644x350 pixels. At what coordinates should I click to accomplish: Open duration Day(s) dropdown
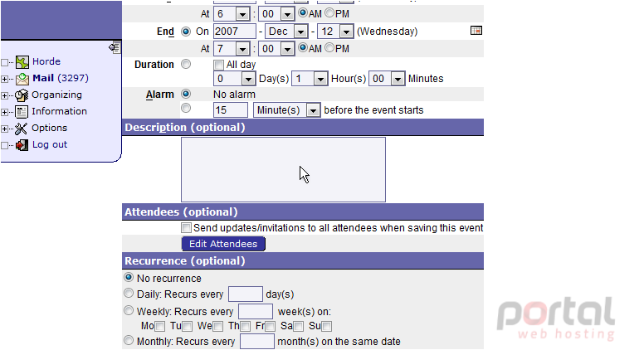pyautogui.click(x=235, y=78)
